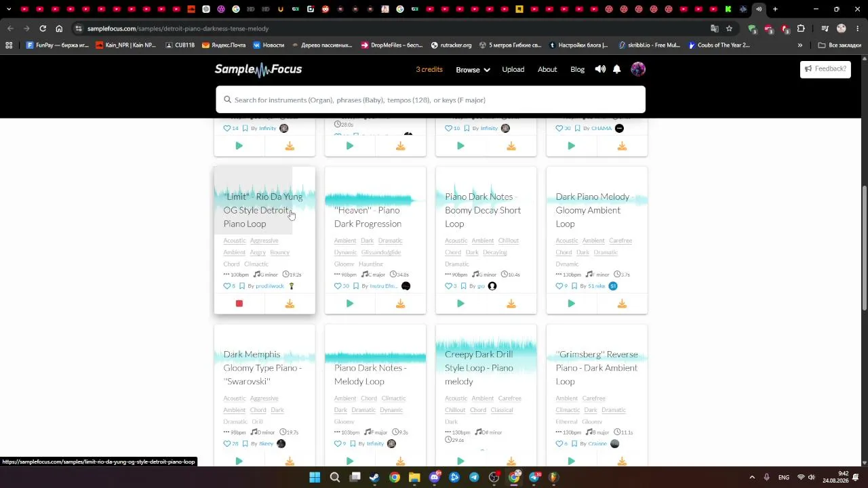Download Piano Dark Notes Boomy Decay loop
Screen dimensions: 868x488
point(511,304)
